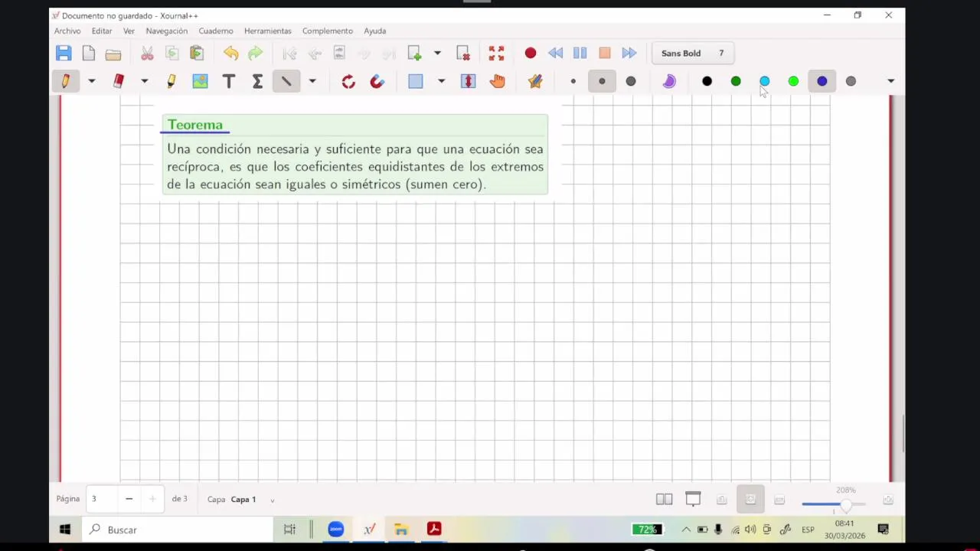Open the insert page options dropdown
This screenshot has height=551, width=980.
coord(437,53)
